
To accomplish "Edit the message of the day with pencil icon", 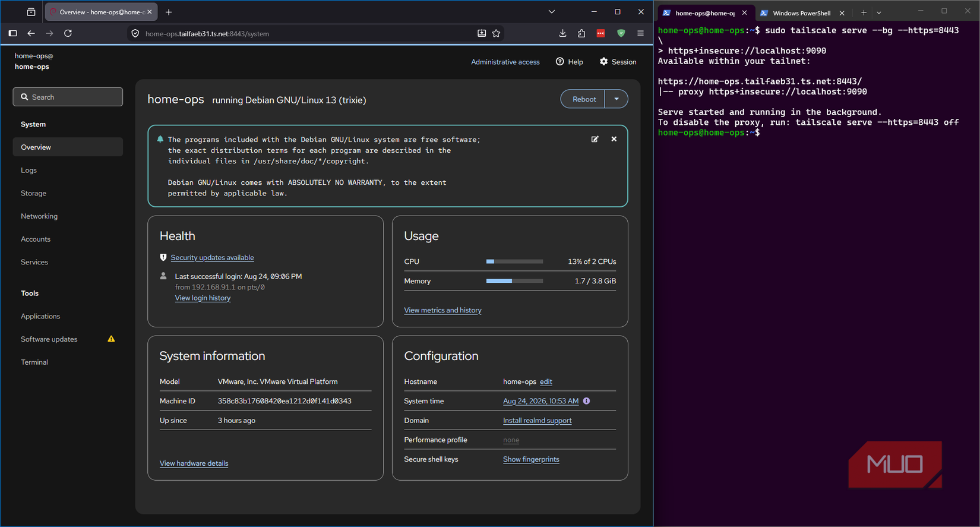I will tap(595, 139).
